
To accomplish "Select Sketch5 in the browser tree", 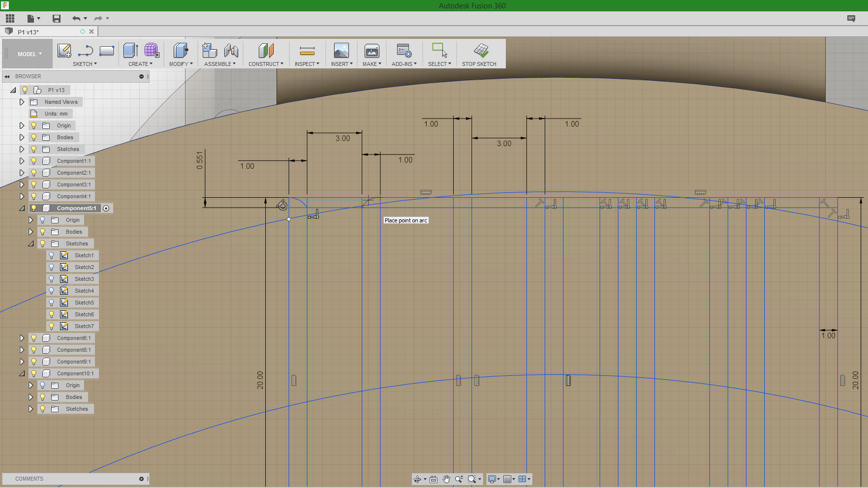I will point(84,303).
